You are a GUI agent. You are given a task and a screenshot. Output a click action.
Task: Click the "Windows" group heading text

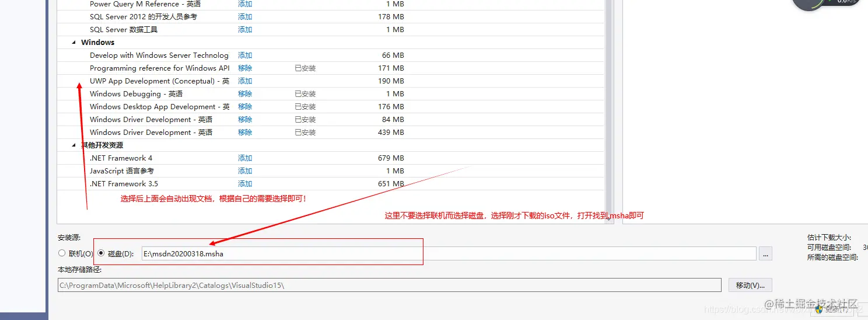[97, 43]
